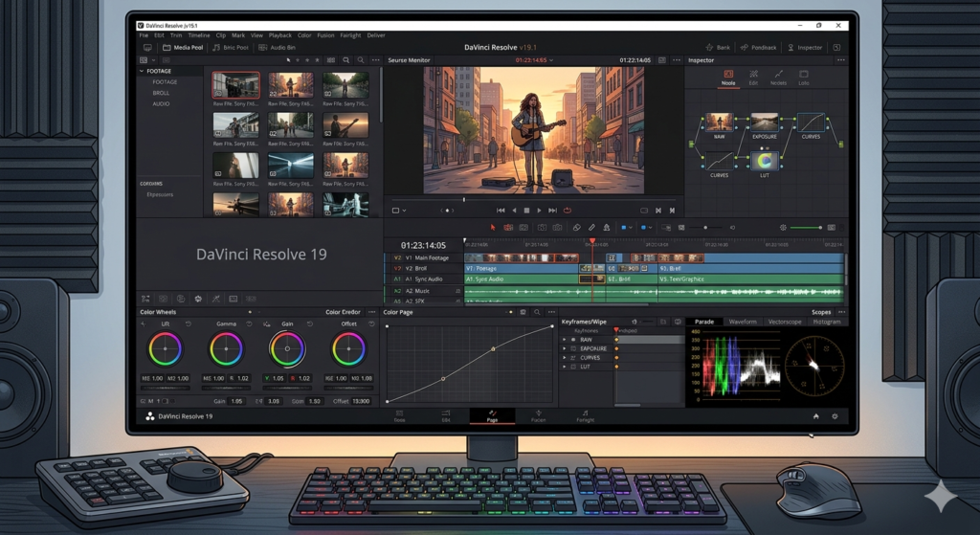Viewport: 980px width, 535px height.
Task: Select the pencil tool in timeline toolbar
Action: tap(591, 228)
